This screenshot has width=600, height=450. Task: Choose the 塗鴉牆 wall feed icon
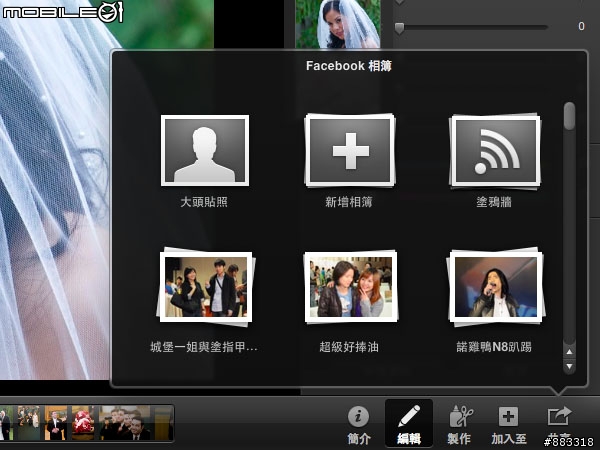(496, 150)
